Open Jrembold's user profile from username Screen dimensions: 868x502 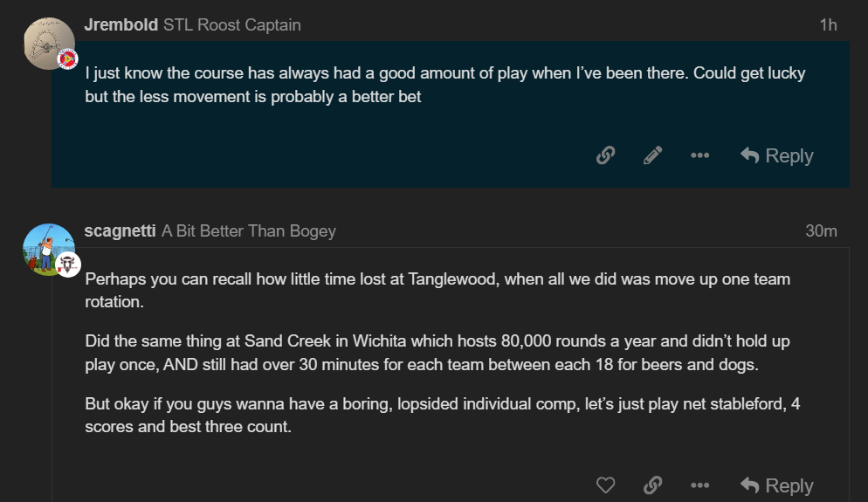click(x=121, y=24)
